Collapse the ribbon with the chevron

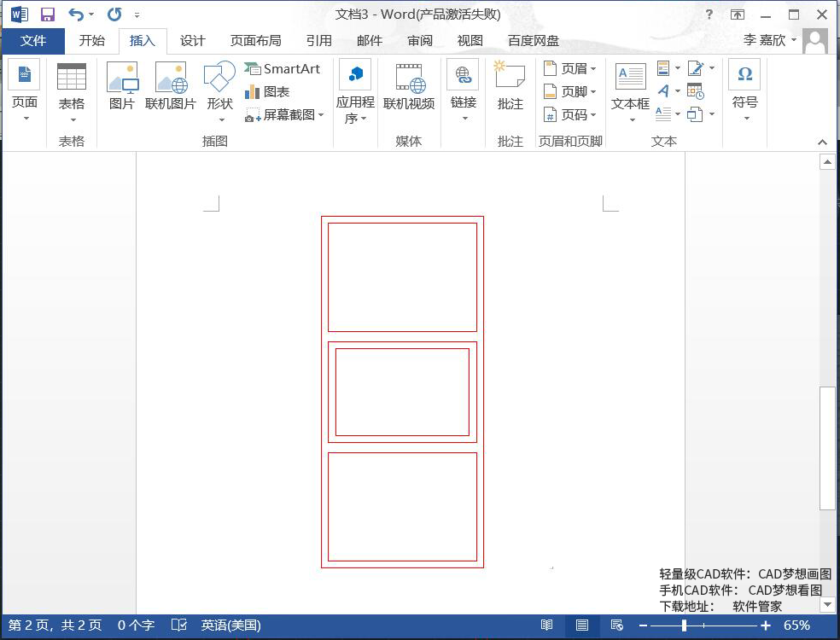[x=822, y=142]
